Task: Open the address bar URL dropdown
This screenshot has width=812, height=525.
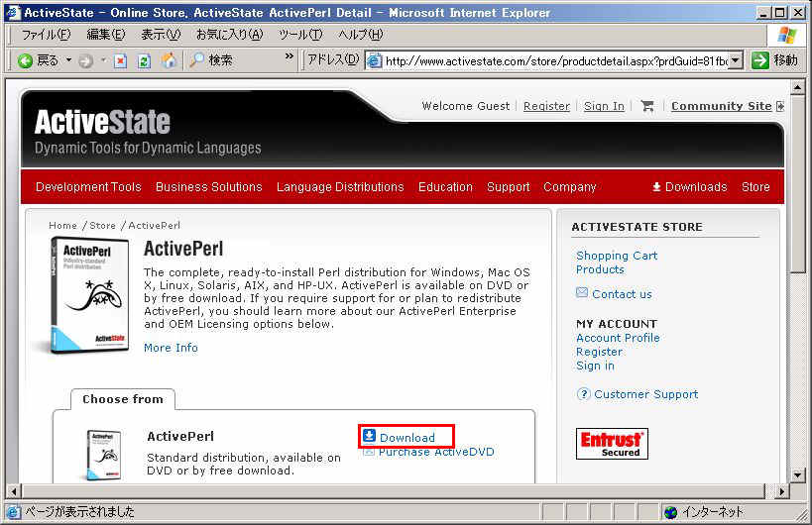Action: pyautogui.click(x=736, y=60)
